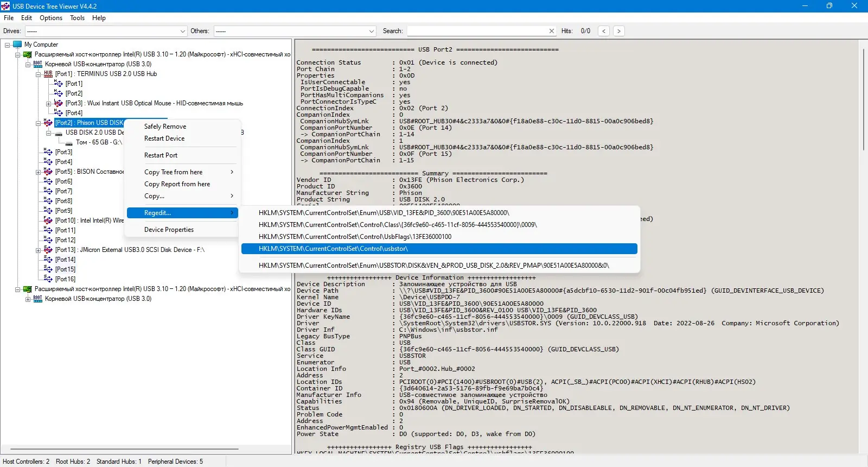Image resolution: width=868 pixels, height=467 pixels.
Task: Open the Drives dropdown
Action: pyautogui.click(x=183, y=31)
